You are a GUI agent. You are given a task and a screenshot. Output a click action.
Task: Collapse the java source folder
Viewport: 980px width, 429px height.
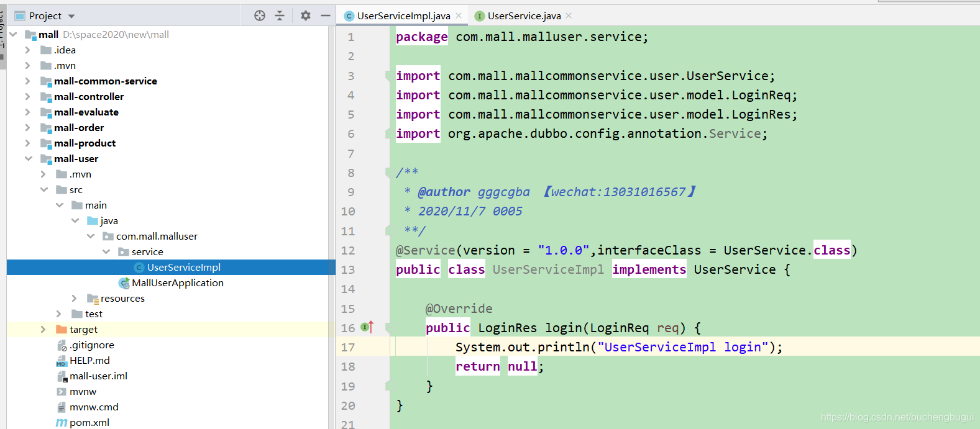click(75, 220)
